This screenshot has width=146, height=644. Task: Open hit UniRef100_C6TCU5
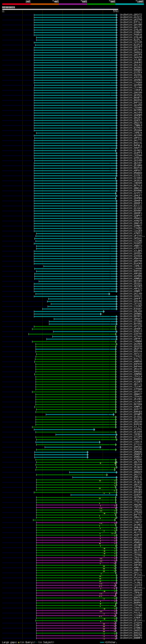pos(131,42)
